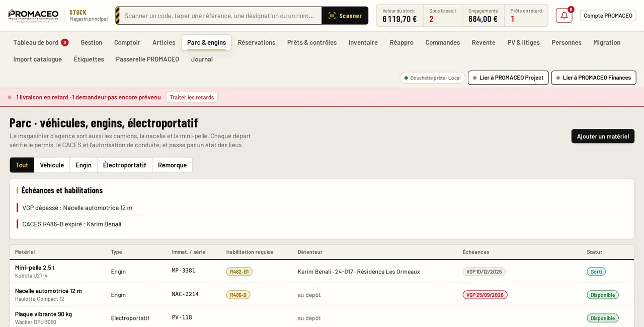Click the Sous le seuil stat

pyautogui.click(x=442, y=16)
